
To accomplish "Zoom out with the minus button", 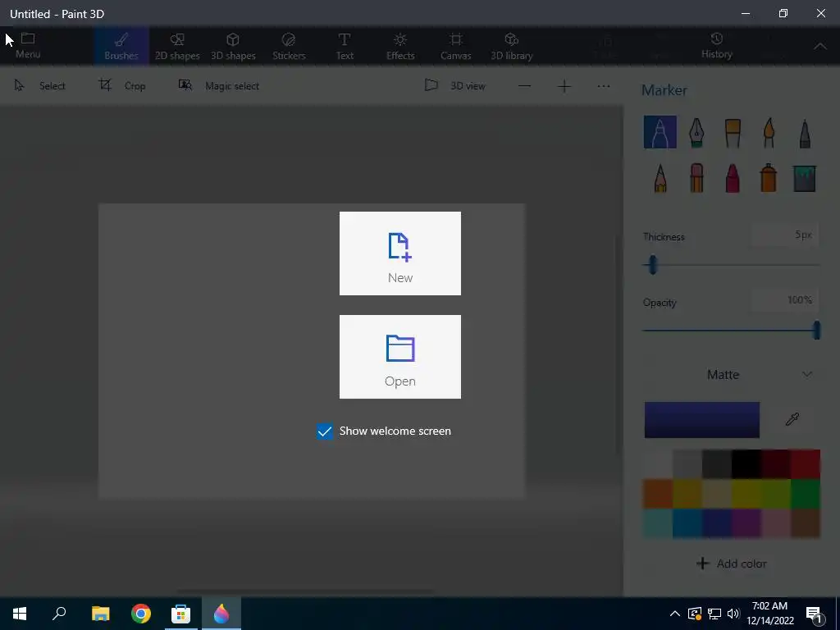I will tap(524, 86).
